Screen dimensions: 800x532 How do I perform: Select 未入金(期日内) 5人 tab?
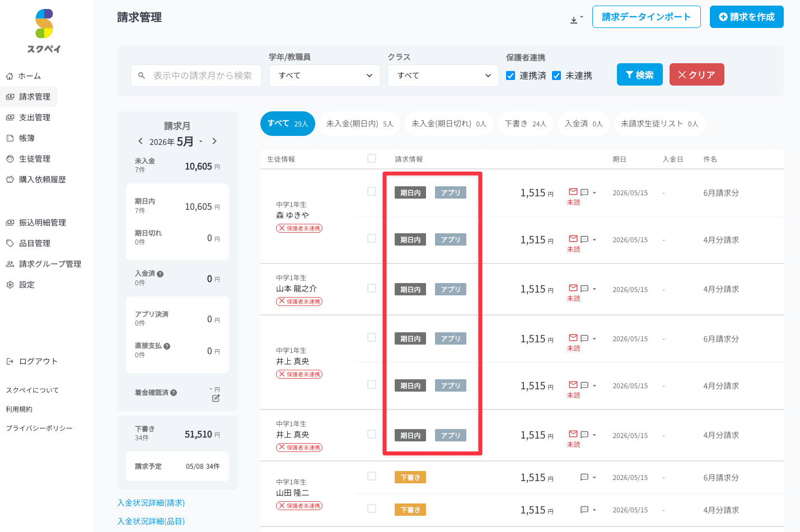360,124
